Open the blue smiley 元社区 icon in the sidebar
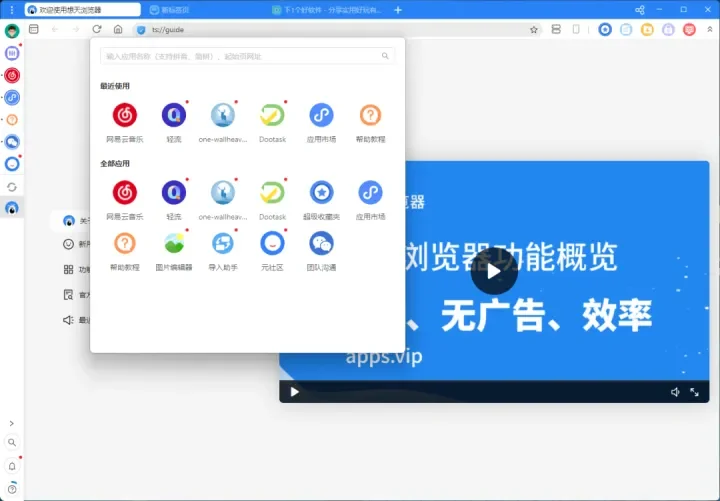 12,164
